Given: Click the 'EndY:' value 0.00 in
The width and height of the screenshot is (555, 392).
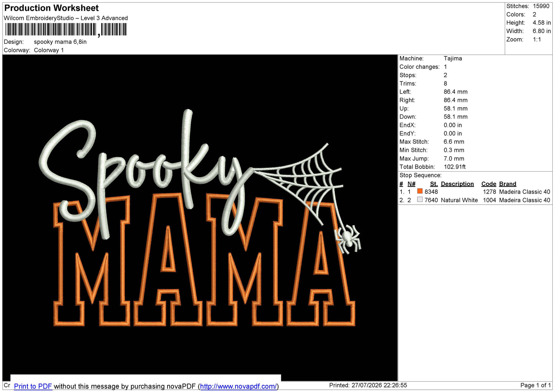Looking at the screenshot, I should pyautogui.click(x=453, y=134).
